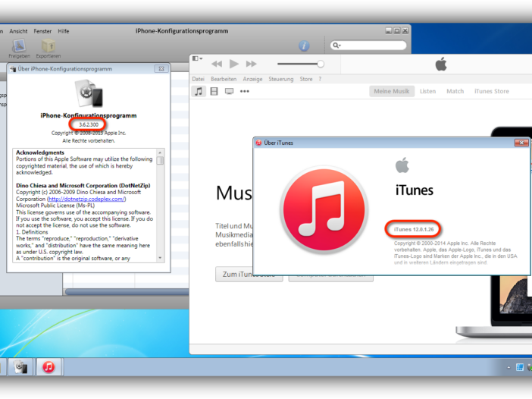Image resolution: width=532 pixels, height=399 pixels.
Task: Click iTunes next track button
Action: (251, 64)
